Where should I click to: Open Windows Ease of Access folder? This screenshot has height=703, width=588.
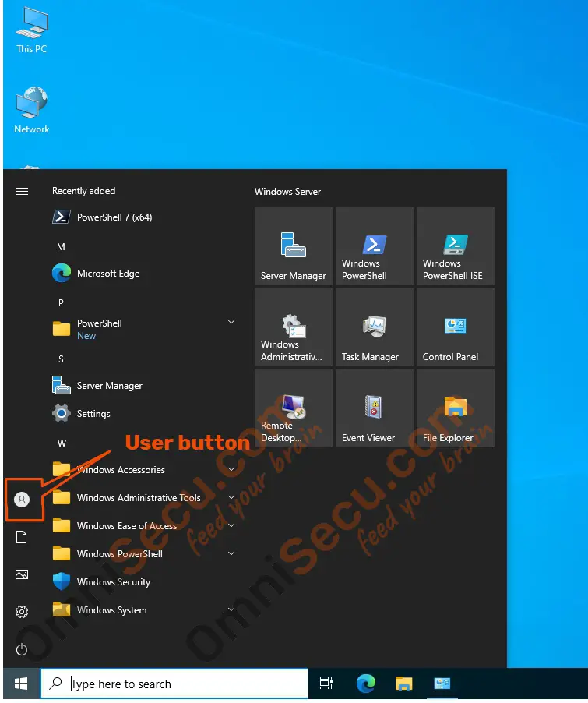(x=143, y=526)
